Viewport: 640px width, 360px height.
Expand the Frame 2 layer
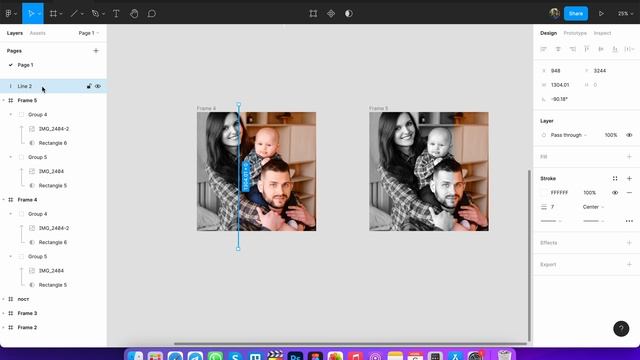click(x=4, y=327)
